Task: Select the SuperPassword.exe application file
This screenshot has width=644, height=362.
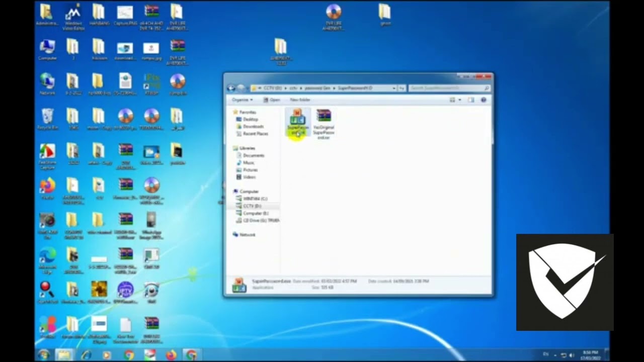Action: [297, 122]
